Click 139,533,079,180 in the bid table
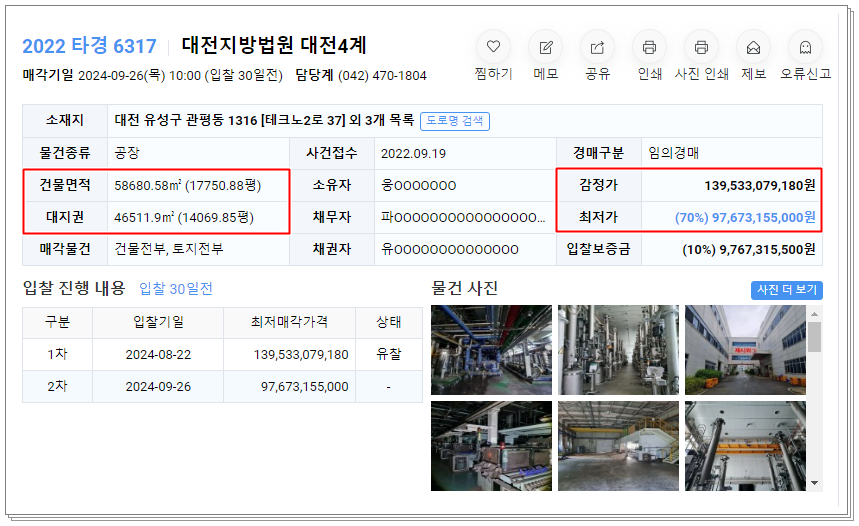859x526 pixels. 301,355
